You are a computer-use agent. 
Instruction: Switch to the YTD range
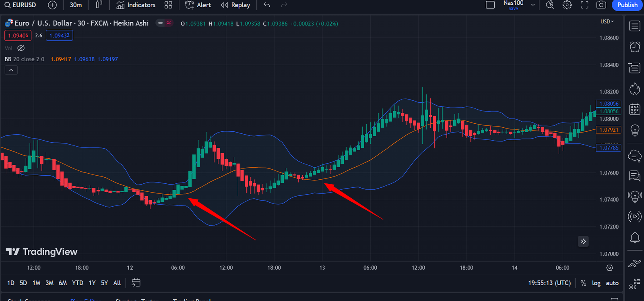77,283
